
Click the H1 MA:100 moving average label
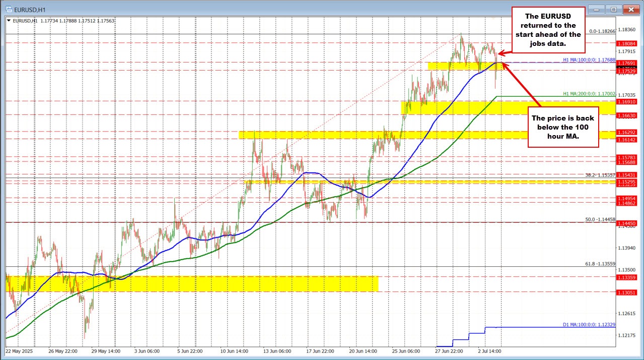588,60
